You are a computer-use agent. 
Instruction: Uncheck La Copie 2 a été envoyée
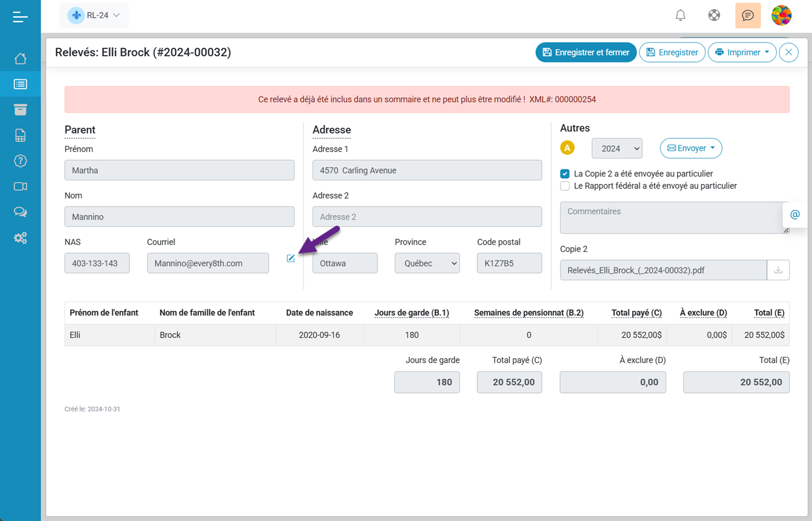point(564,173)
